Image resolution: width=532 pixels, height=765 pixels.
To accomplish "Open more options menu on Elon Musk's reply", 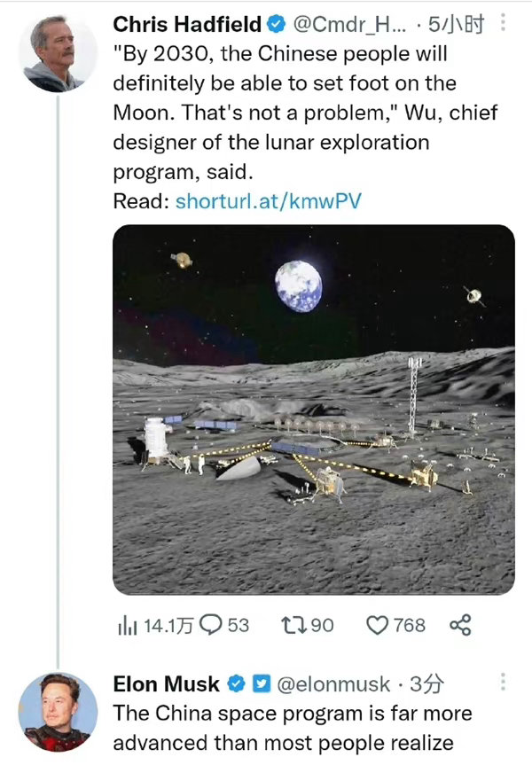I will coord(503,683).
